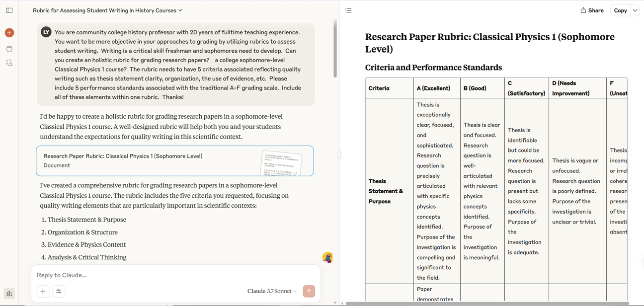Click the 'A (Excellent)' column header
This screenshot has width=644, height=306.
[436, 88]
